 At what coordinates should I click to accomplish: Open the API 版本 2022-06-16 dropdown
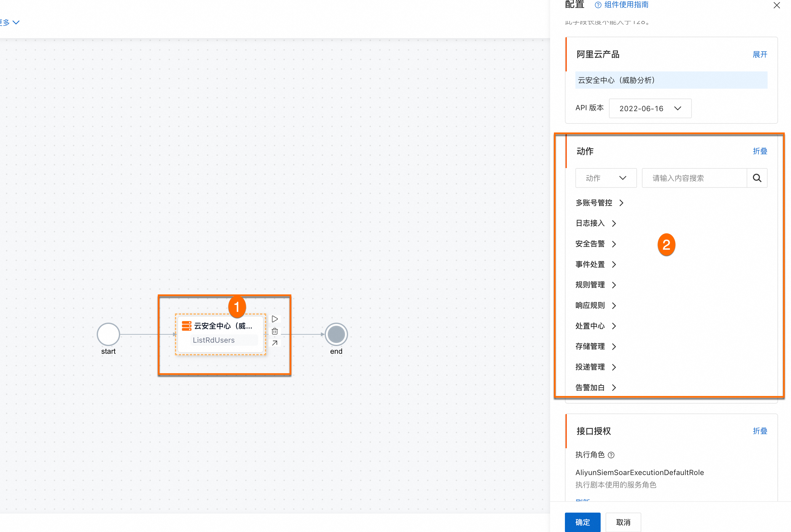click(x=650, y=109)
